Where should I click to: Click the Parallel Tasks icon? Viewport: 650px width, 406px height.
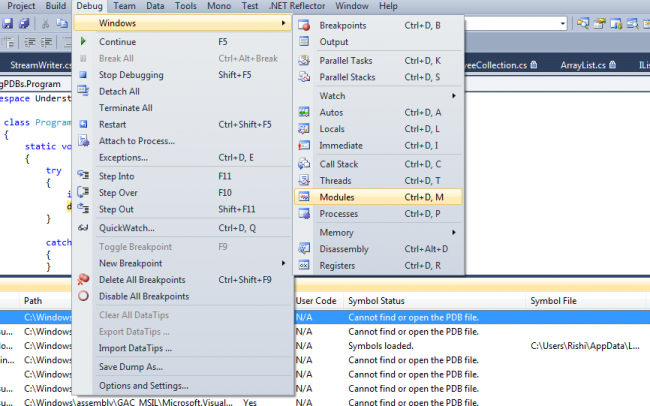(304, 61)
